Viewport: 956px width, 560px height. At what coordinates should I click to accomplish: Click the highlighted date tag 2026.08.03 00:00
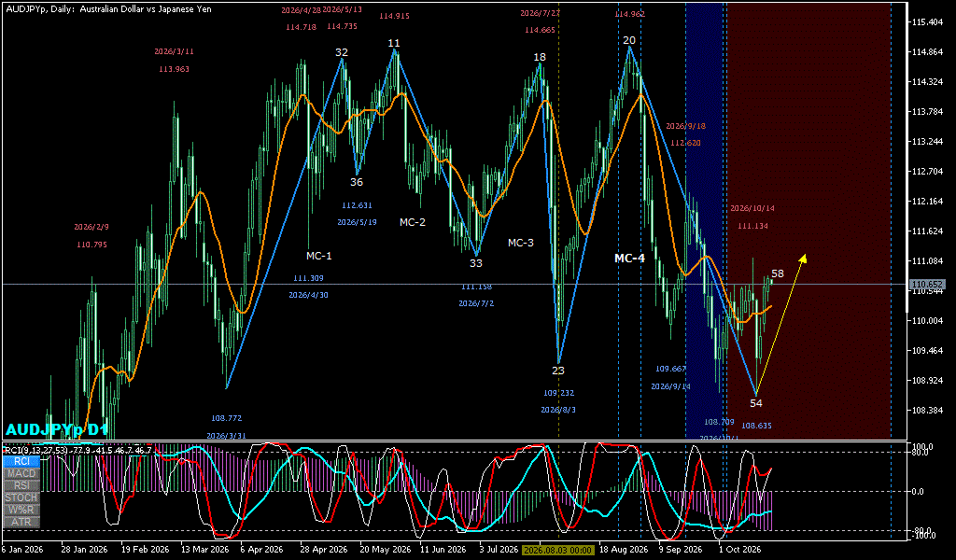[558, 550]
